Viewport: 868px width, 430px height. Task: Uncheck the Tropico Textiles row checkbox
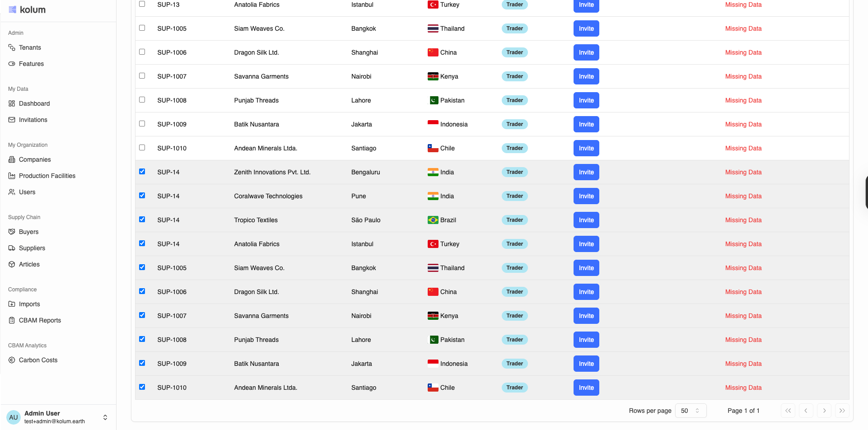(142, 220)
